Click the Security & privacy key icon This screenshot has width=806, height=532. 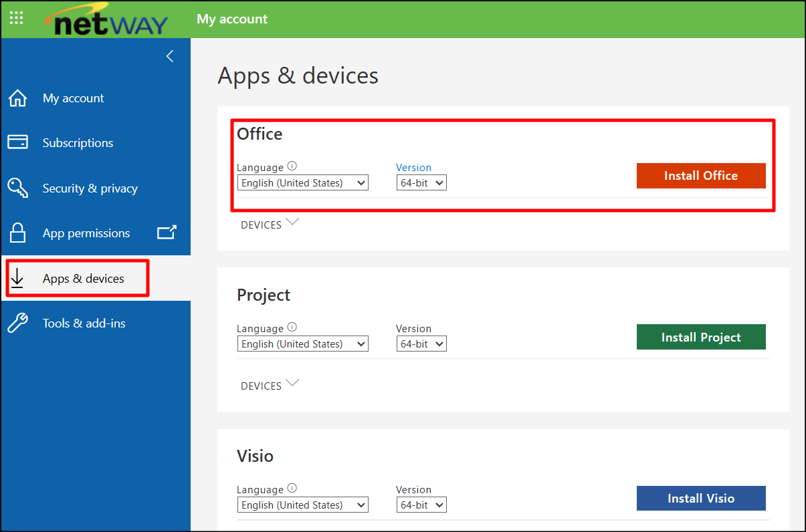coord(17,188)
